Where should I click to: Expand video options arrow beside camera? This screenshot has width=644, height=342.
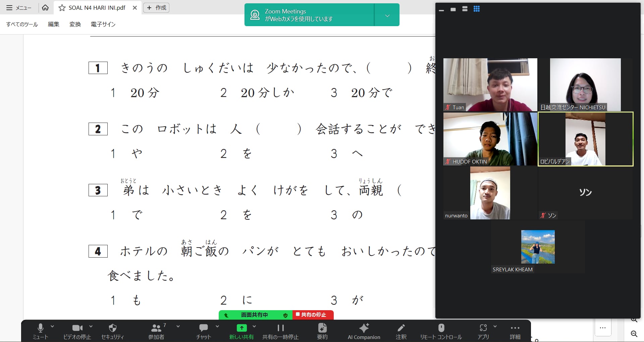click(x=91, y=326)
